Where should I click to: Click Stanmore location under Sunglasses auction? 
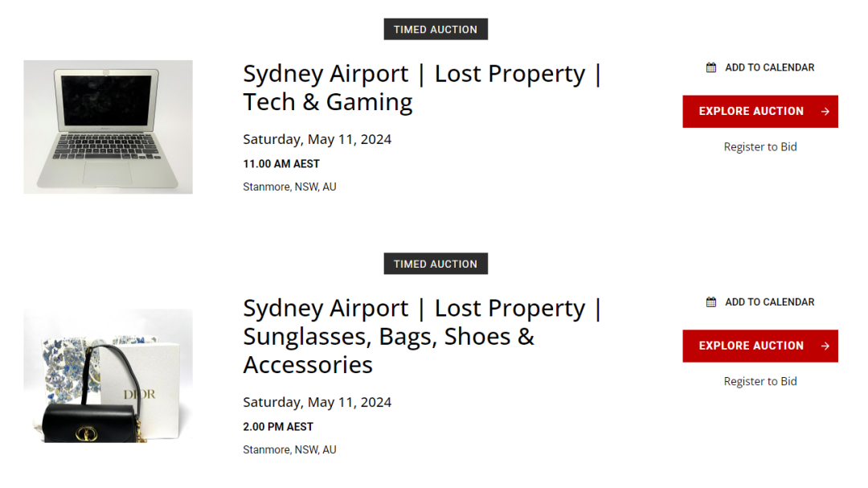click(289, 450)
